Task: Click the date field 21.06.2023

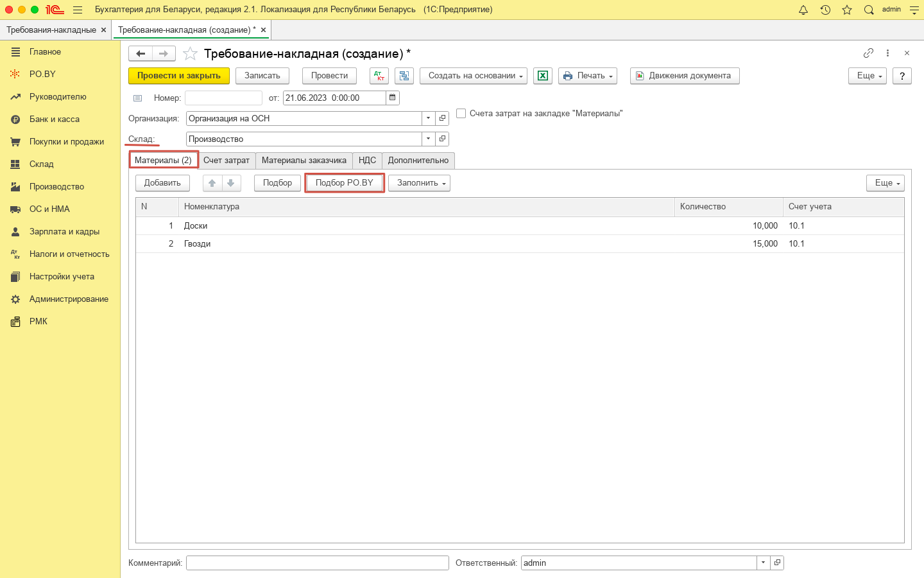Action: pos(334,98)
